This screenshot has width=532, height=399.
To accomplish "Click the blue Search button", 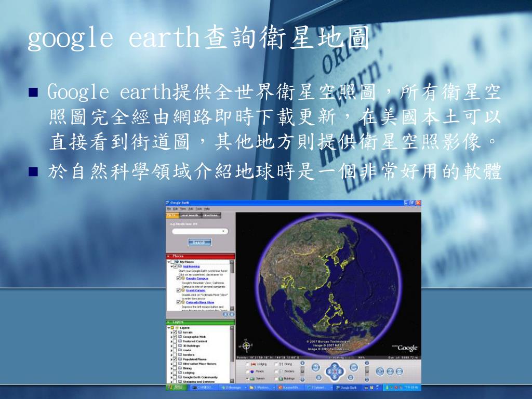I will 200,242.
